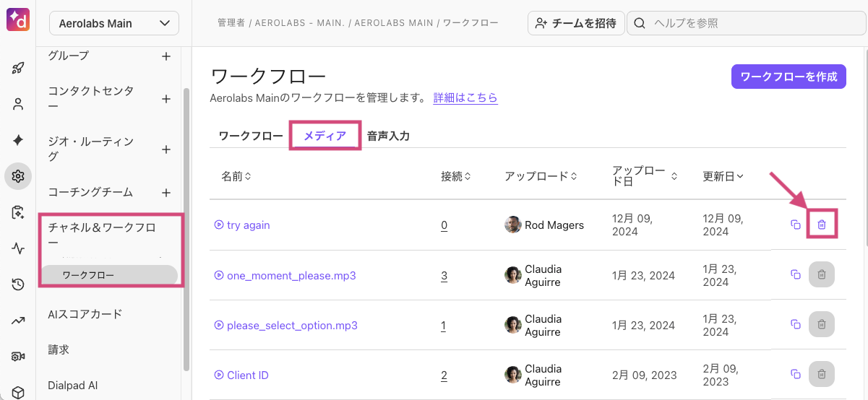Click the ヘルプを参照 search field
Screen dimensions: 868x400
pos(744,23)
